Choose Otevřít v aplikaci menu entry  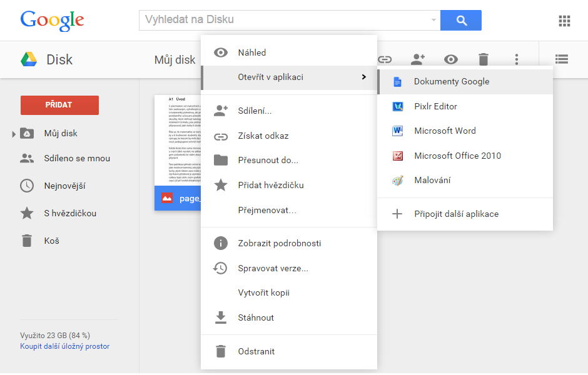tap(289, 77)
